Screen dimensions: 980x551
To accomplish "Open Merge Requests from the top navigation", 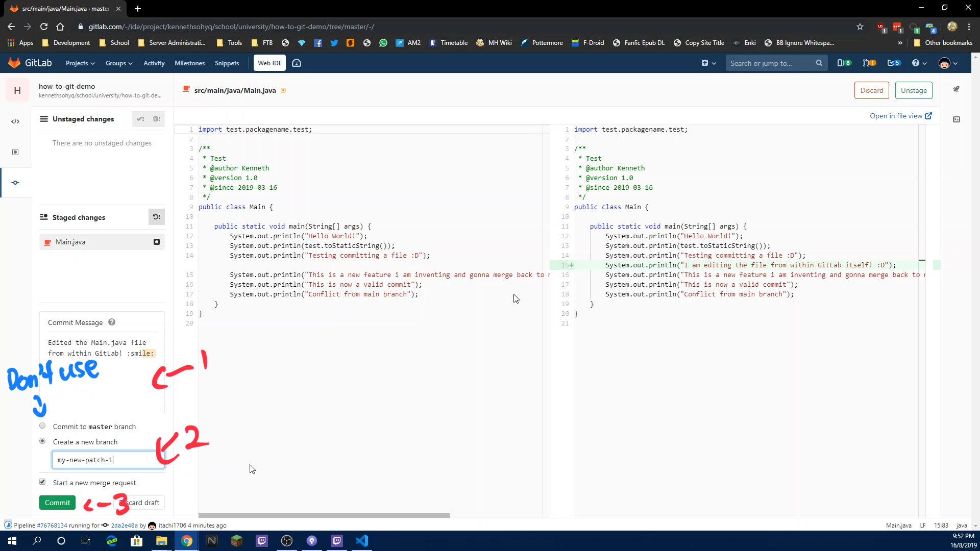I will [869, 63].
